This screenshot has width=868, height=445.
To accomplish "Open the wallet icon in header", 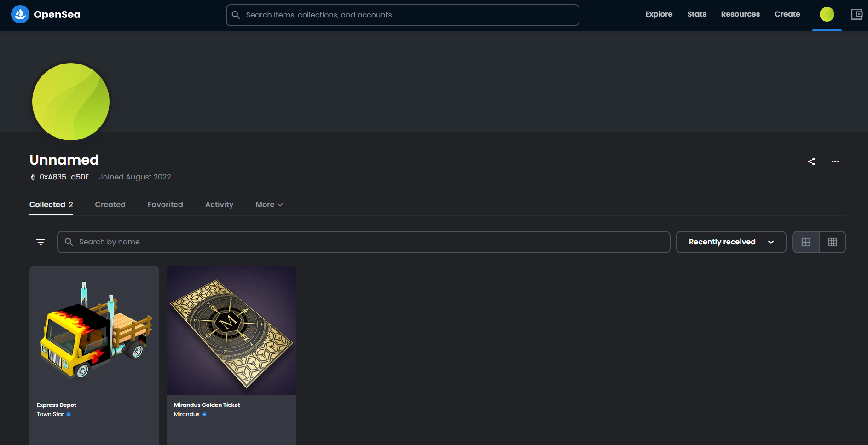I will 856,14.
